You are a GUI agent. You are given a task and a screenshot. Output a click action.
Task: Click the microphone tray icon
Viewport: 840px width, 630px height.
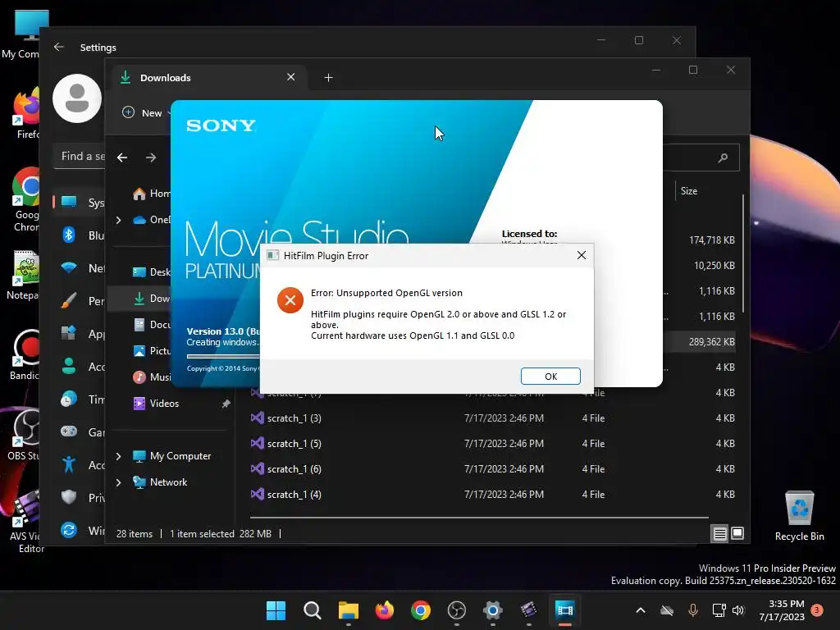[692, 610]
